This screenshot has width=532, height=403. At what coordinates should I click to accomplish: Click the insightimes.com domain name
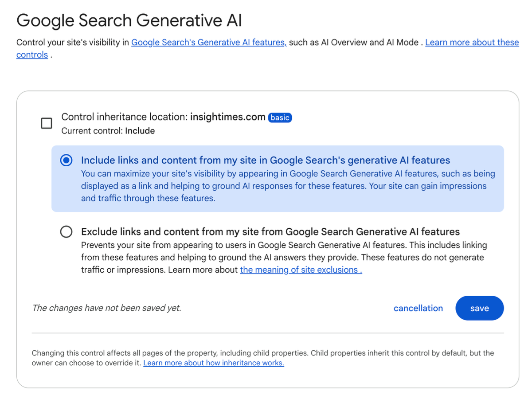227,117
